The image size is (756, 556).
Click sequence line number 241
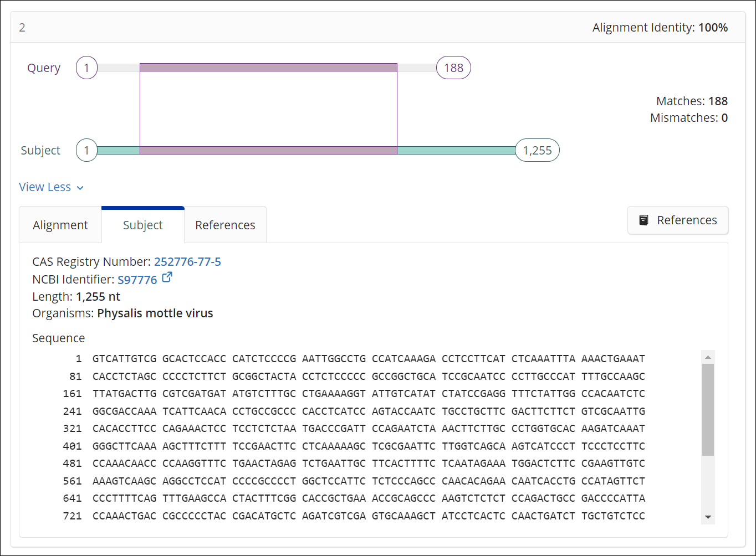pos(73,411)
